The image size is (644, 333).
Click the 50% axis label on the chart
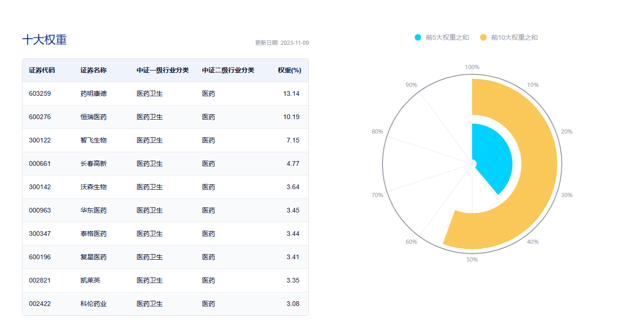point(472,258)
